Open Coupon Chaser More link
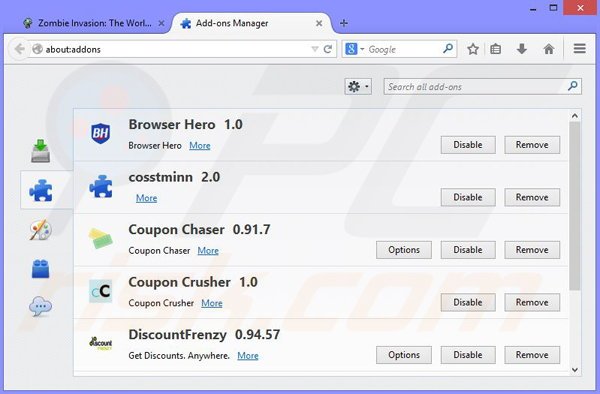This screenshot has width=600, height=394. pos(208,251)
